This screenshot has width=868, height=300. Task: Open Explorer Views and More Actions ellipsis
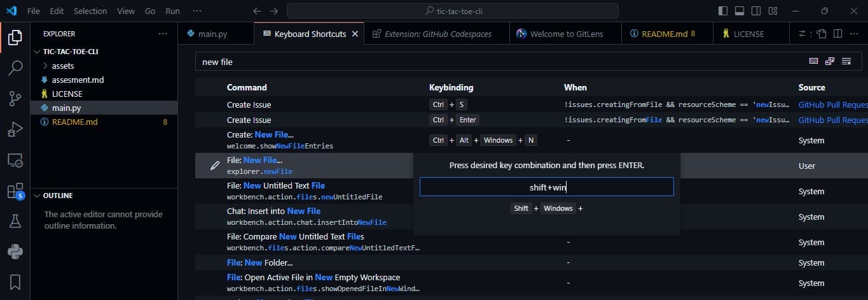163,34
